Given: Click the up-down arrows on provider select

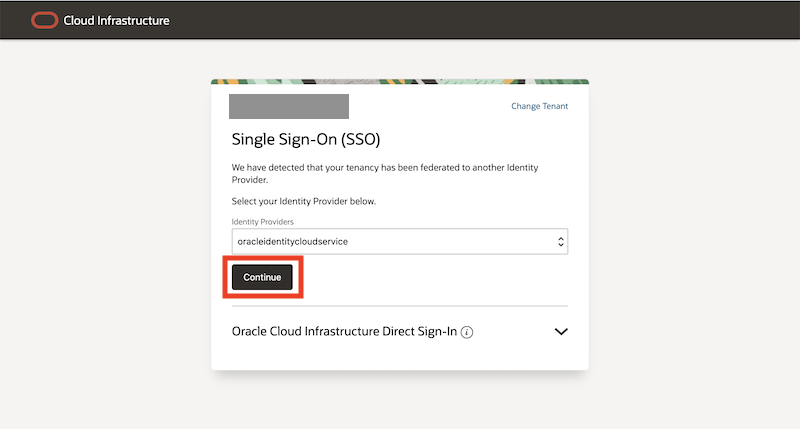Looking at the screenshot, I should (560, 242).
